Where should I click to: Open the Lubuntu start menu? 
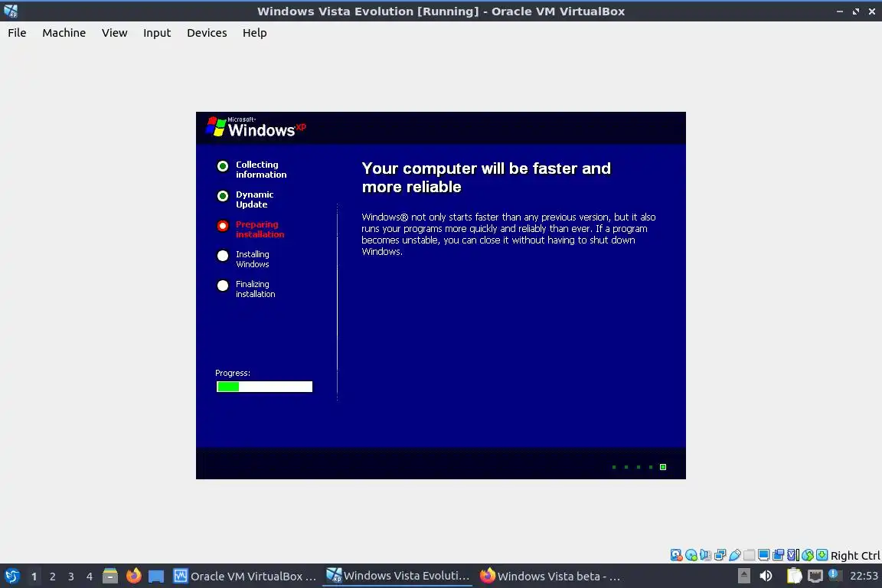click(x=11, y=577)
